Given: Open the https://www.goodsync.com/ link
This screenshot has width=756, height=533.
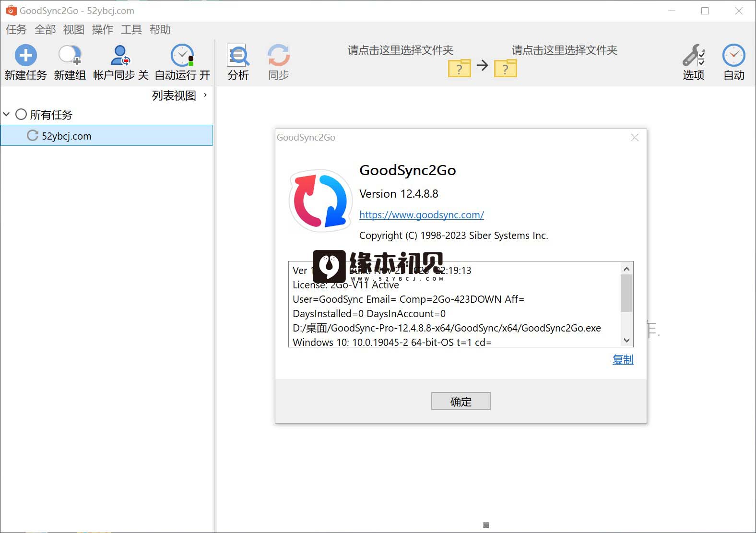Looking at the screenshot, I should (422, 215).
